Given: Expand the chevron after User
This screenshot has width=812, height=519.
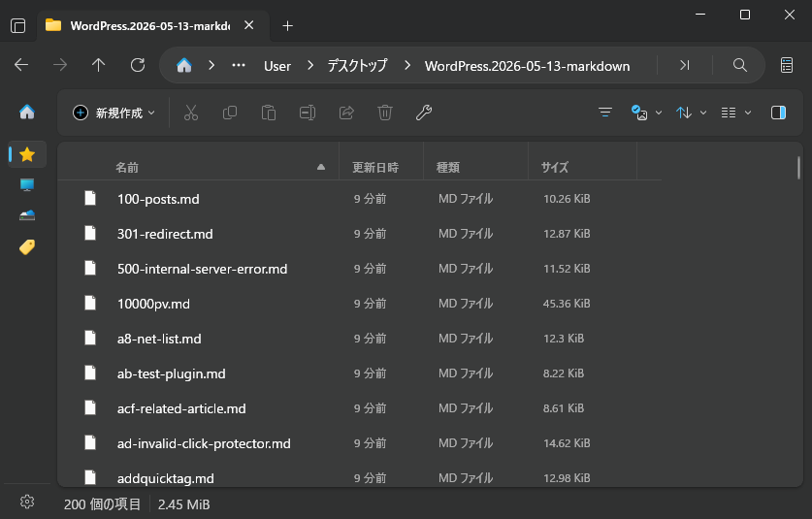Looking at the screenshot, I should [310, 65].
